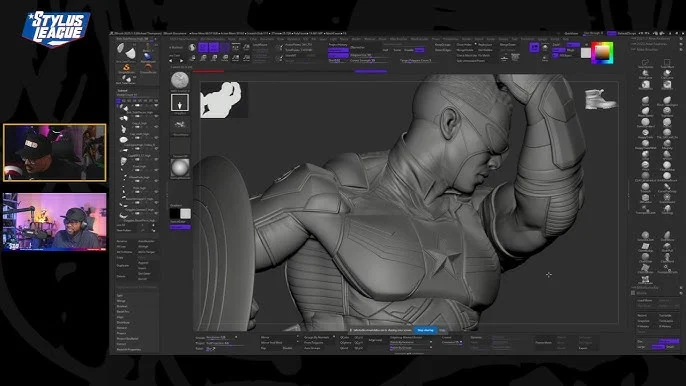Select the SelectRect brush in right palette
This screenshot has height=386, width=686.
click(667, 64)
